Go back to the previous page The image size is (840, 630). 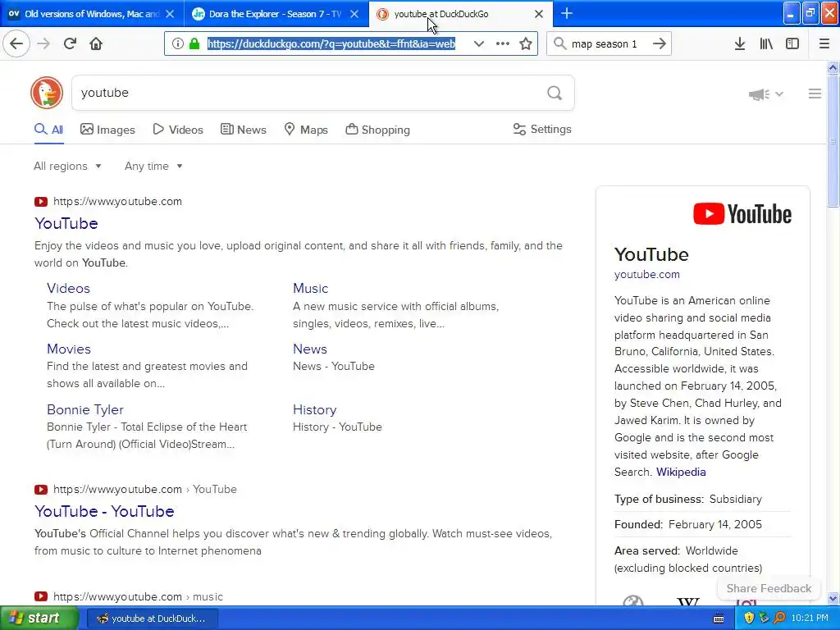[x=16, y=43]
